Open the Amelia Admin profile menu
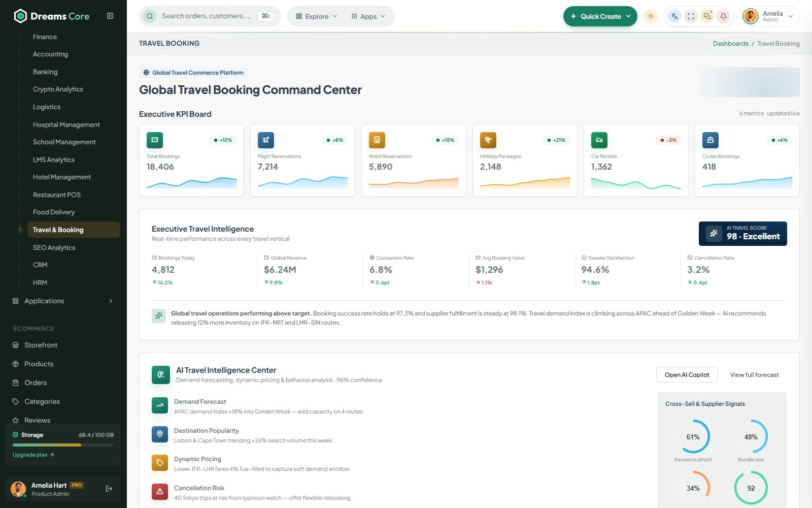The image size is (812, 508). pos(770,16)
